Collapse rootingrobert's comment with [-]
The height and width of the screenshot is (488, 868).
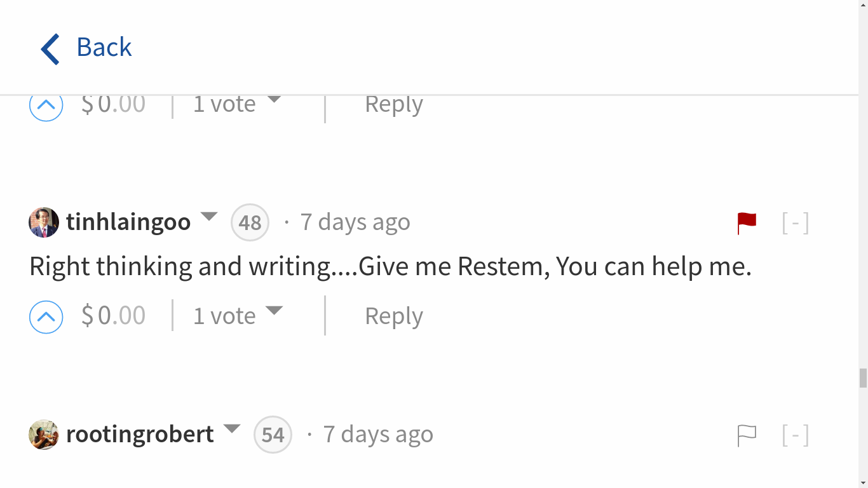[796, 435]
